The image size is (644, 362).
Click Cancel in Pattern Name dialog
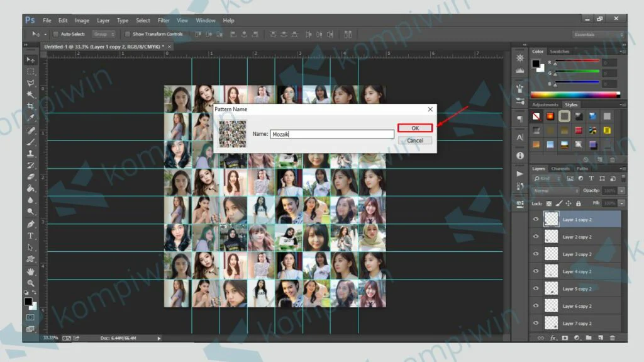click(x=414, y=140)
